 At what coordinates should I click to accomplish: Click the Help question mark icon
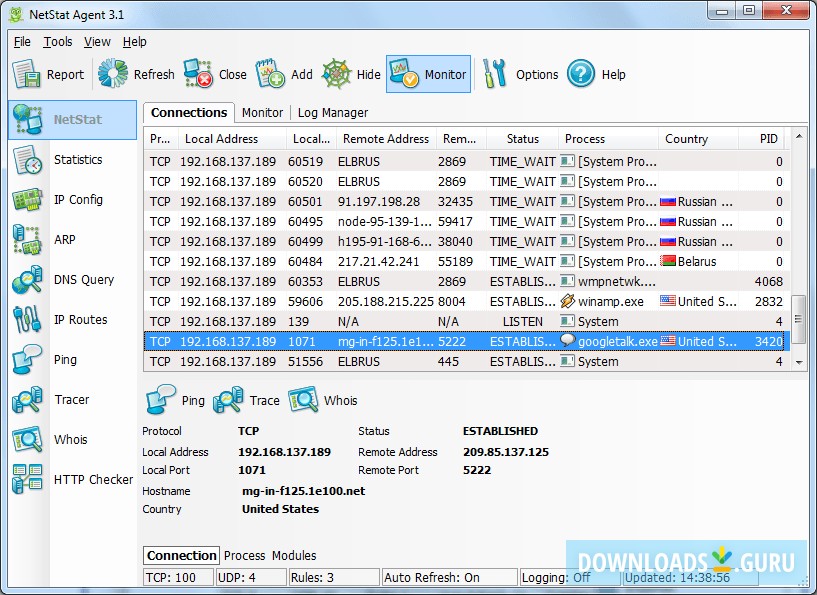(x=580, y=74)
